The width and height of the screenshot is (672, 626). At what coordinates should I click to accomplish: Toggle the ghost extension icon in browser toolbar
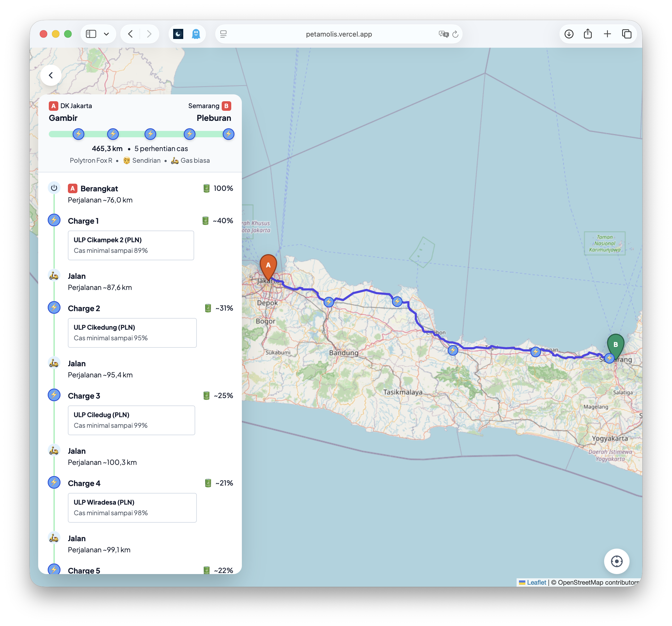(x=196, y=34)
